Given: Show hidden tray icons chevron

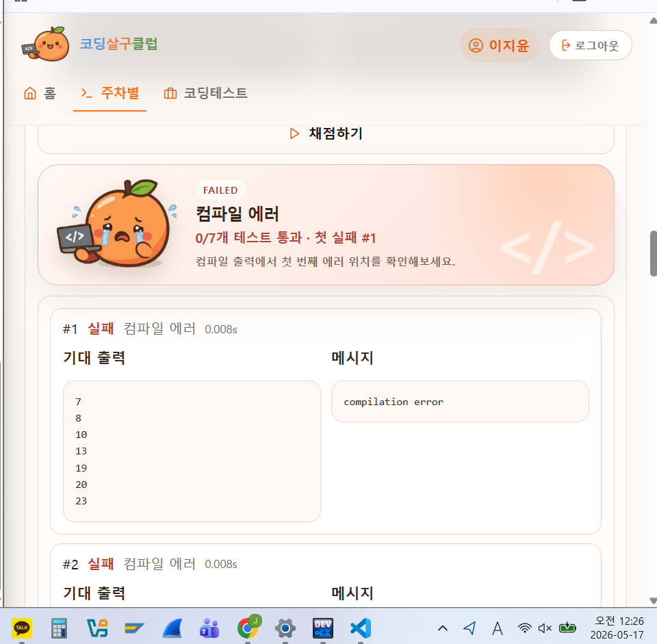Looking at the screenshot, I should click(x=443, y=628).
